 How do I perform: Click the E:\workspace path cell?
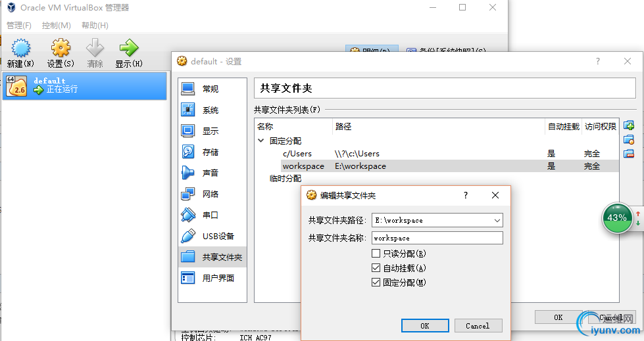click(x=360, y=166)
